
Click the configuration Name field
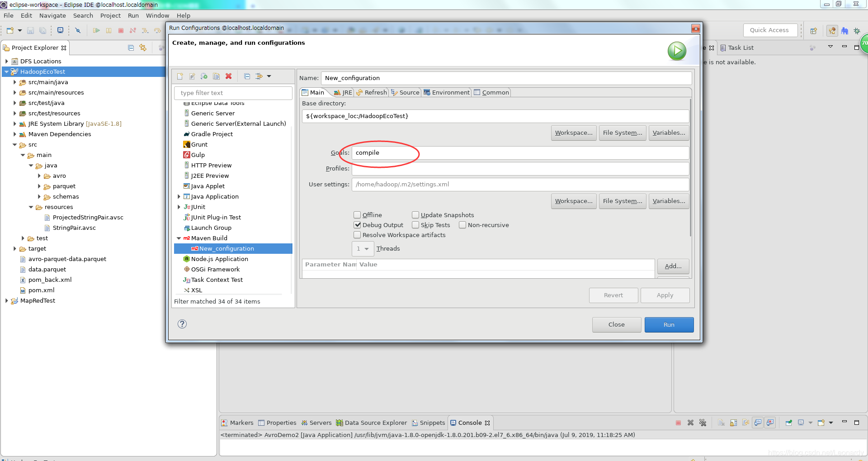point(506,78)
